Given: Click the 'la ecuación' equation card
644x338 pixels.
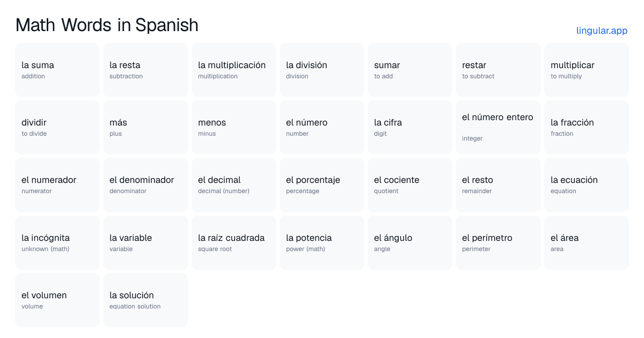Looking at the screenshot, I should [x=587, y=185].
